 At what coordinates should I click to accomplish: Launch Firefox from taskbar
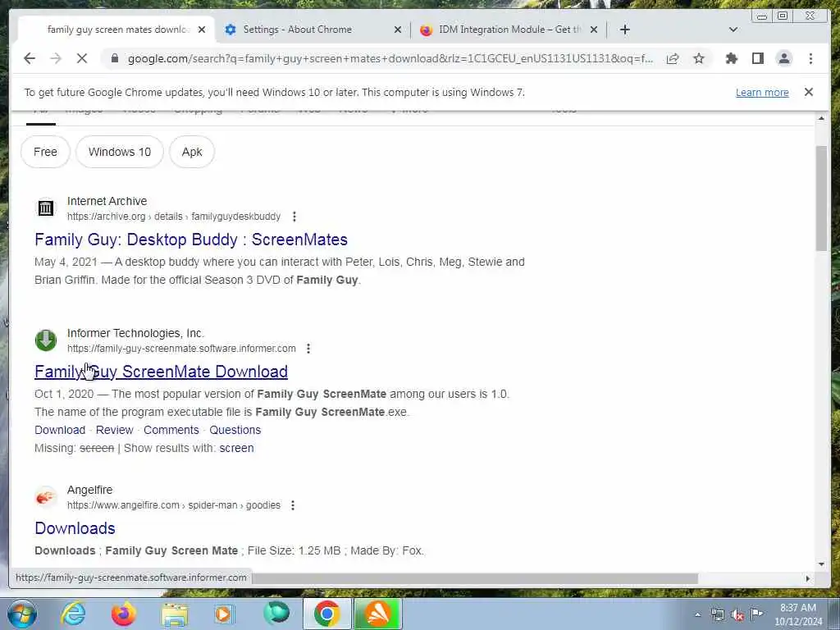pos(123,614)
